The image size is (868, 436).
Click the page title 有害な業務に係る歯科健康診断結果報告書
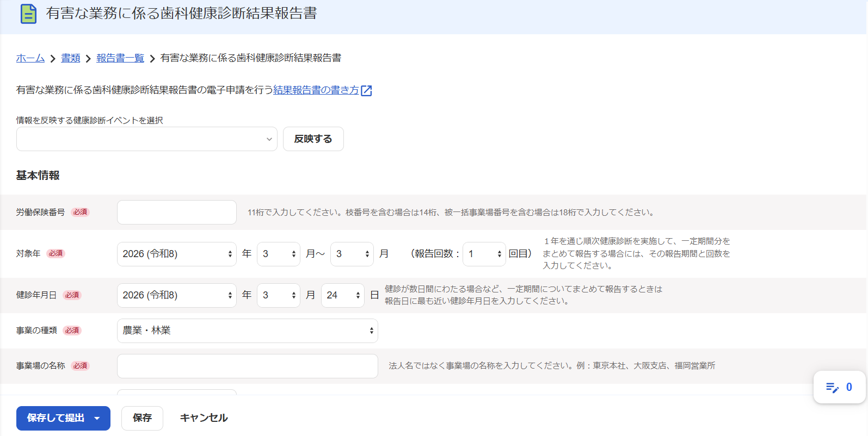coord(182,14)
